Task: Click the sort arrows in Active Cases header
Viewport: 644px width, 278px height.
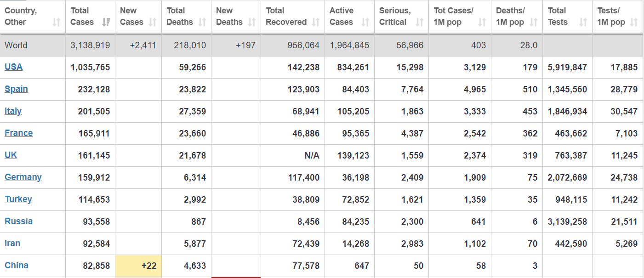Action: [365, 22]
